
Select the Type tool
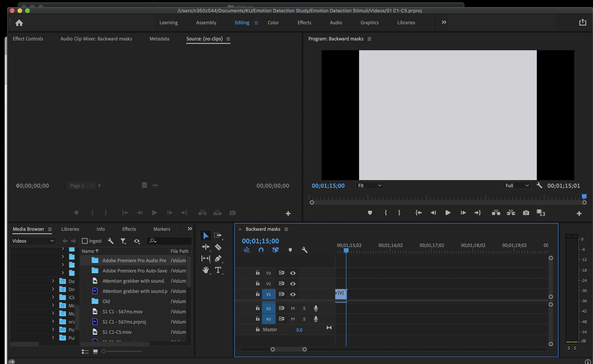(218, 270)
